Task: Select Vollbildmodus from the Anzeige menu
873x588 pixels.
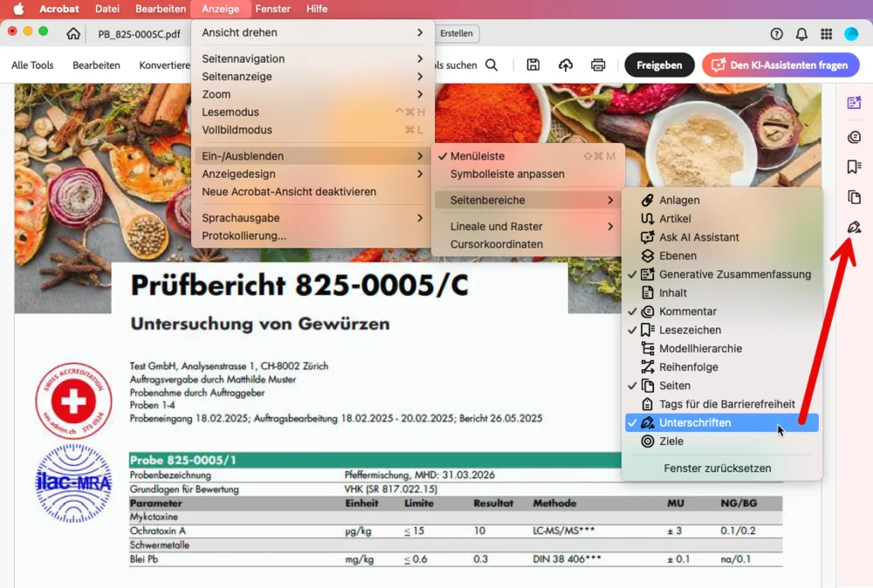Action: [x=237, y=130]
